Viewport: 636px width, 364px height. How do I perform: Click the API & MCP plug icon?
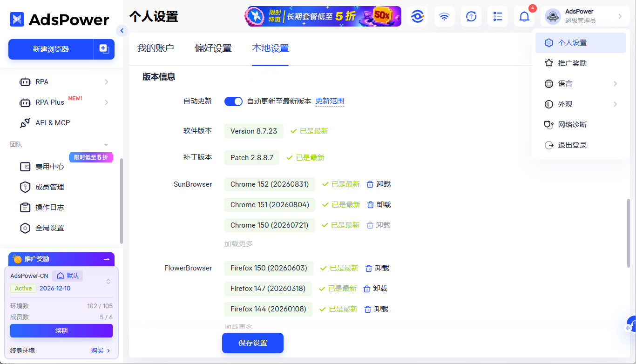pyautogui.click(x=25, y=123)
